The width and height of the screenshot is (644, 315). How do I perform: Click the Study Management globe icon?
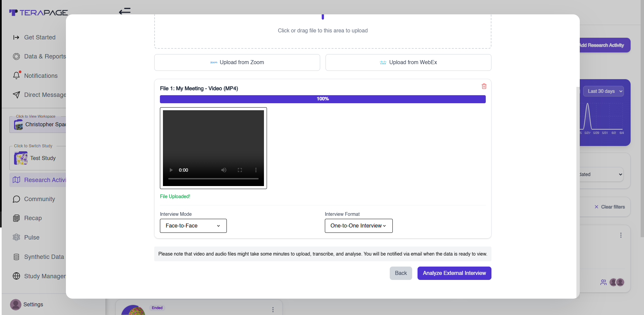(16, 276)
